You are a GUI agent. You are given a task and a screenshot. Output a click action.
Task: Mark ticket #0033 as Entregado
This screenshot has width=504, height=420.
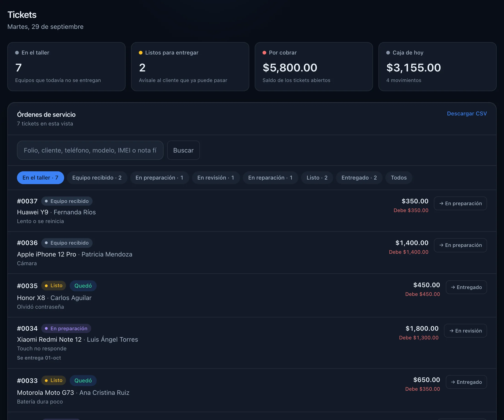pos(466,382)
